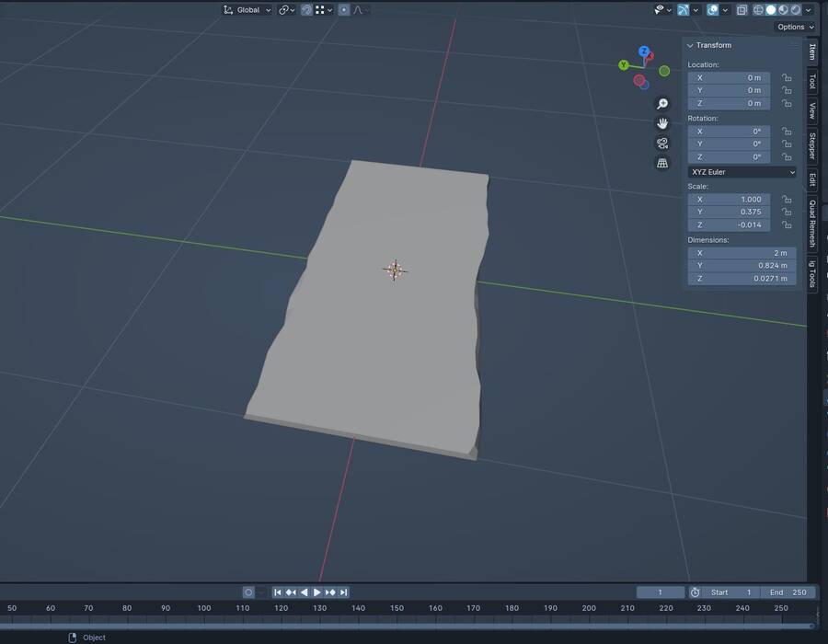Switch to the Tool sidebar tab

coord(812,81)
